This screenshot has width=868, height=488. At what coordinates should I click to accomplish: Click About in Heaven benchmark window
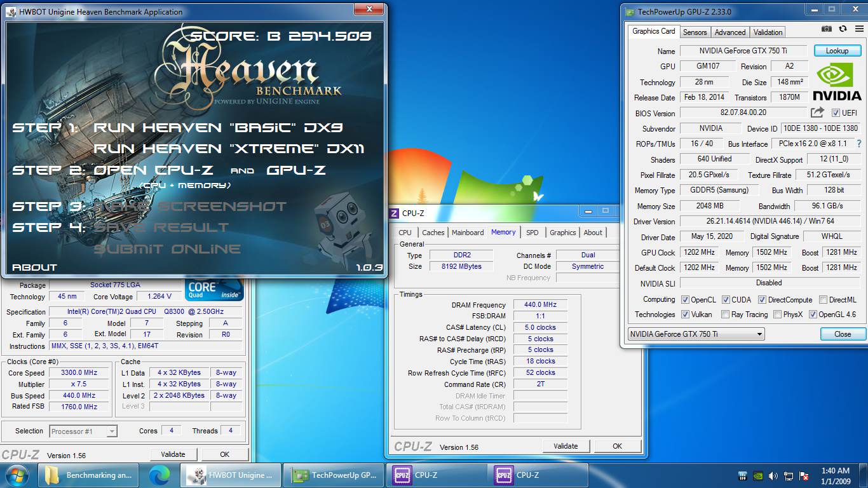point(34,268)
